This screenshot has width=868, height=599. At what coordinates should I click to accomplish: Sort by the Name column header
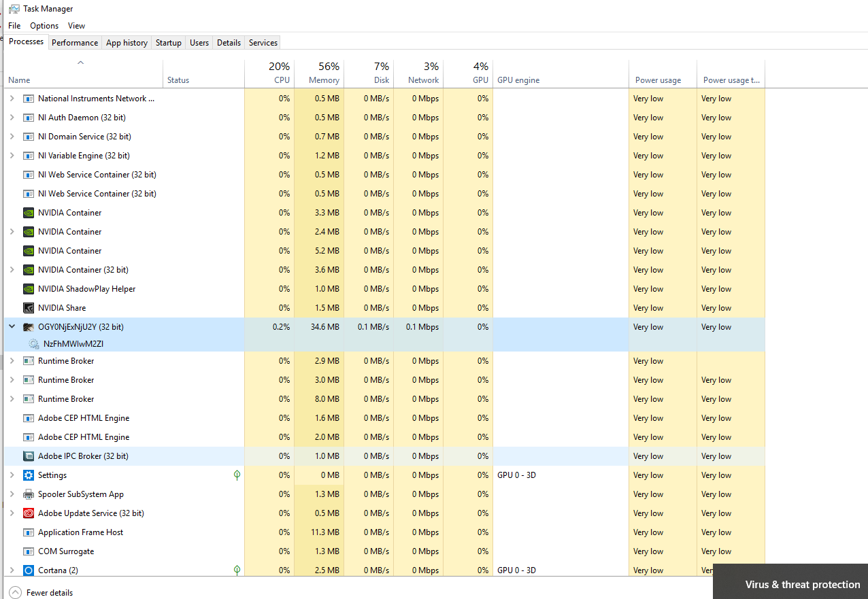coord(83,74)
